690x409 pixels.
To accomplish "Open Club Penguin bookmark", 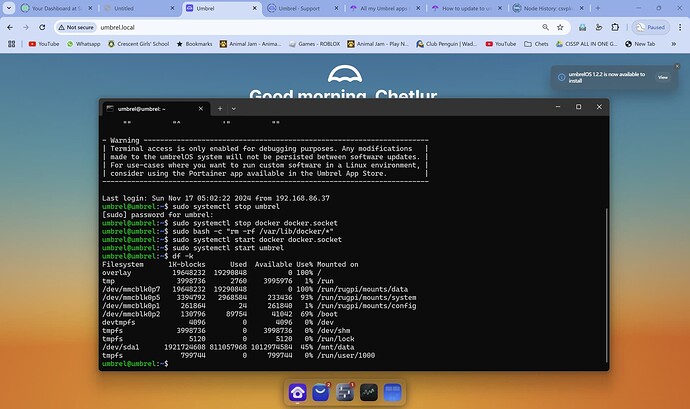I will coord(446,44).
